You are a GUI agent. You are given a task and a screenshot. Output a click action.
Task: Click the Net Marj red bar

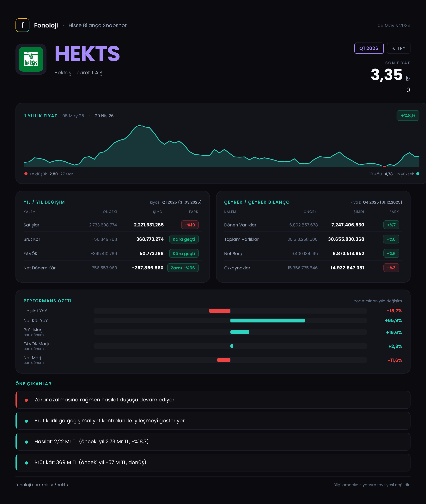pyautogui.click(x=224, y=360)
